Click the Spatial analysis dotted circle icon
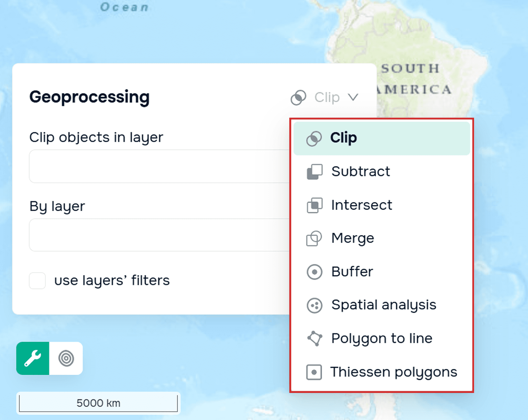 314,305
